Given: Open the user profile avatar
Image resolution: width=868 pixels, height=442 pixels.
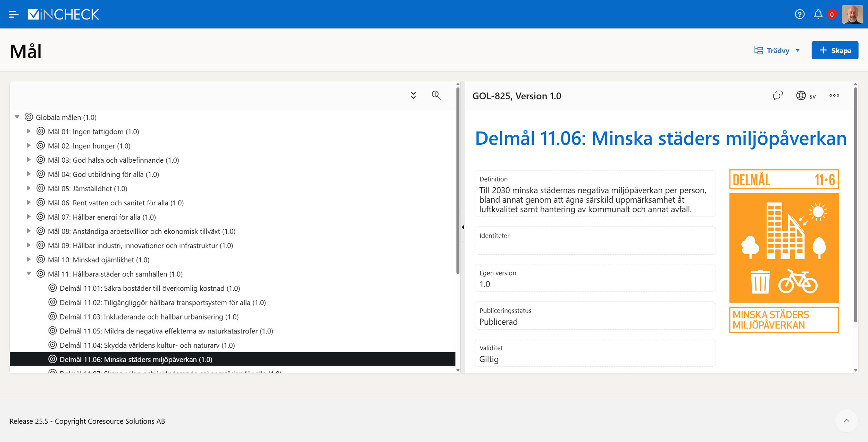Looking at the screenshot, I should click(852, 14).
